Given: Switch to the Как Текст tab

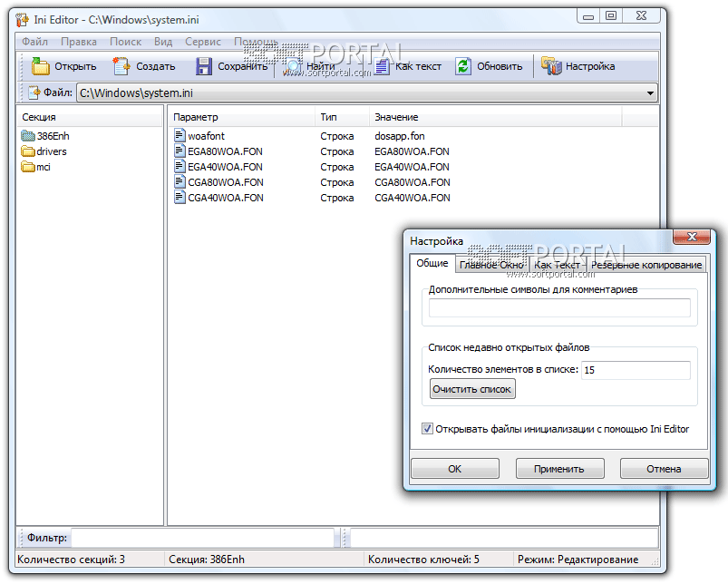Looking at the screenshot, I should 558,265.
